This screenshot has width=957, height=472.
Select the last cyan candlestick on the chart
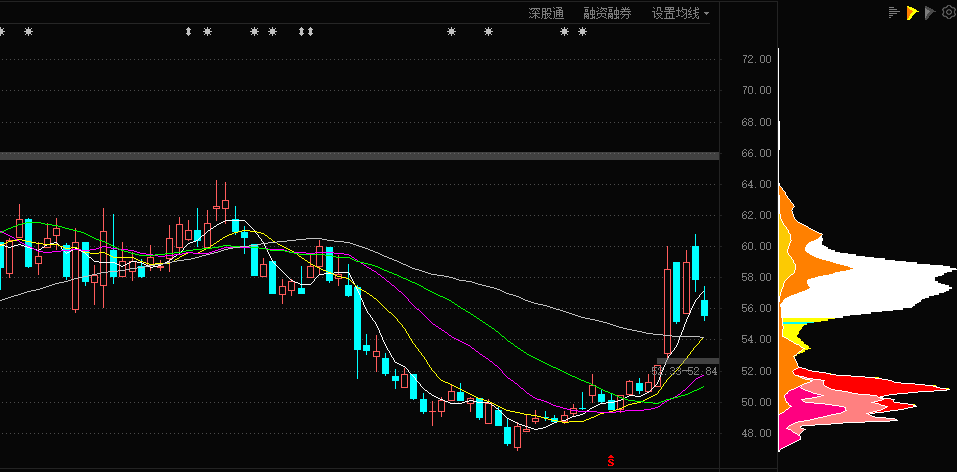pos(704,308)
